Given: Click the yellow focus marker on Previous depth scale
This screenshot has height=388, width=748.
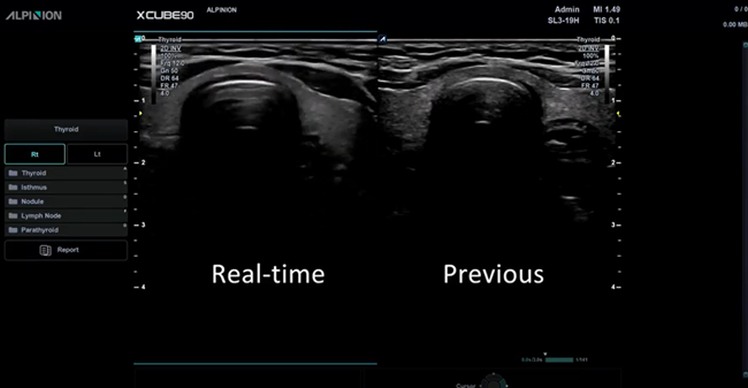Looking at the screenshot, I should pyautogui.click(x=619, y=114).
